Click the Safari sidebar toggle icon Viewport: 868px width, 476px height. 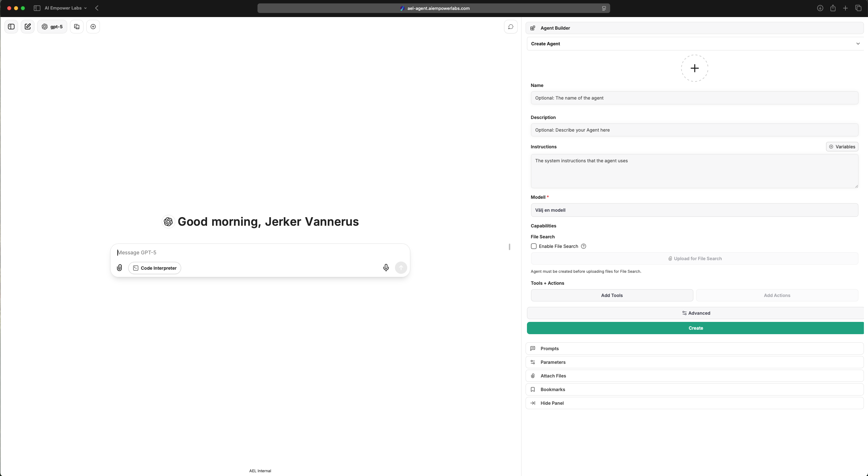pos(37,8)
